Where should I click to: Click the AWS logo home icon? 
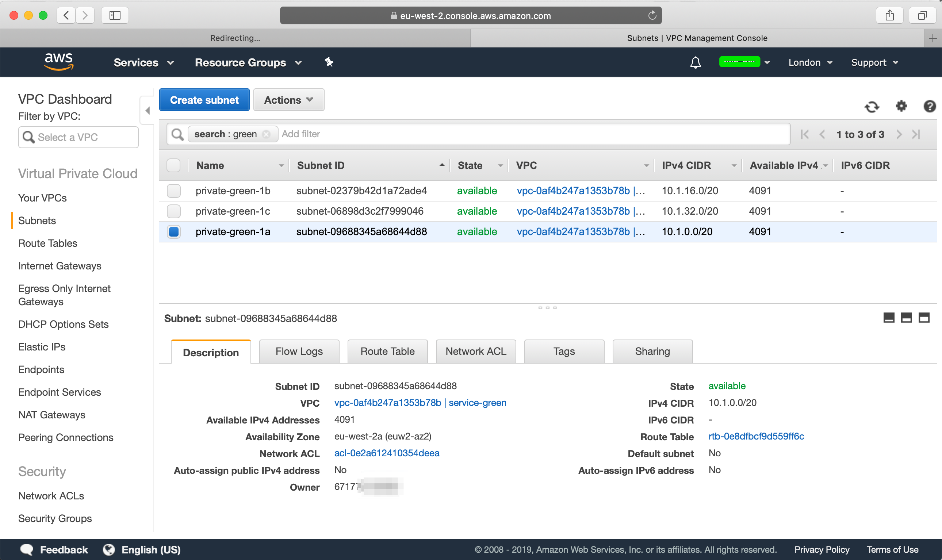pyautogui.click(x=58, y=62)
